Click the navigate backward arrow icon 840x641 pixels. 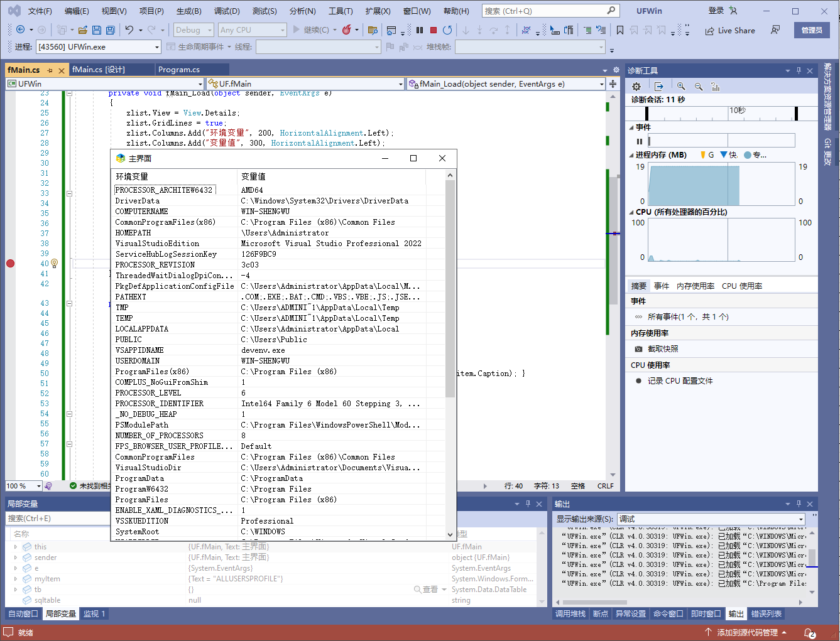(20, 30)
